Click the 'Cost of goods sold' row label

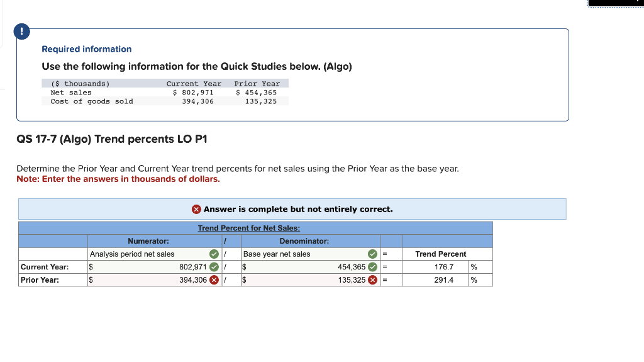click(92, 101)
